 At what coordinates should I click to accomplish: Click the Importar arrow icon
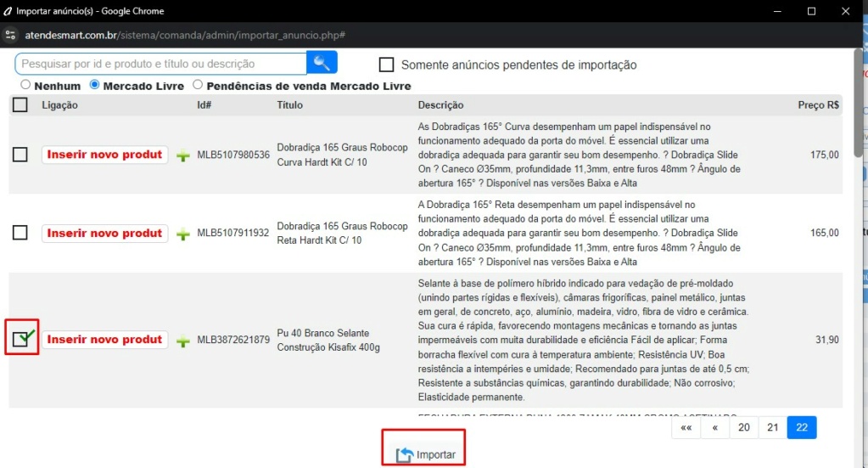pos(404,454)
